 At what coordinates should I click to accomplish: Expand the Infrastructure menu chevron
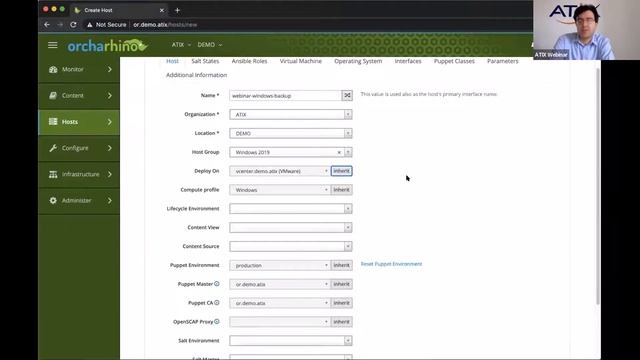click(109, 174)
